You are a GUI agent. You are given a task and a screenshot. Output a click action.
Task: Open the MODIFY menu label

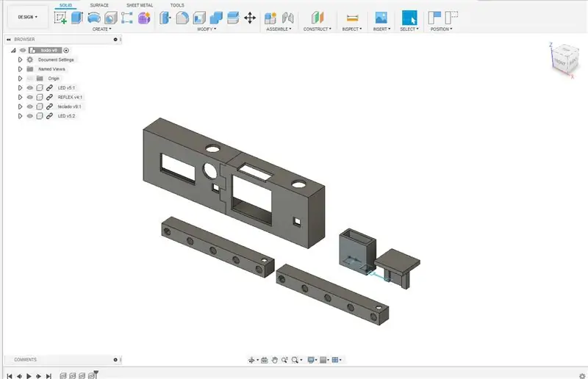pyautogui.click(x=207, y=29)
